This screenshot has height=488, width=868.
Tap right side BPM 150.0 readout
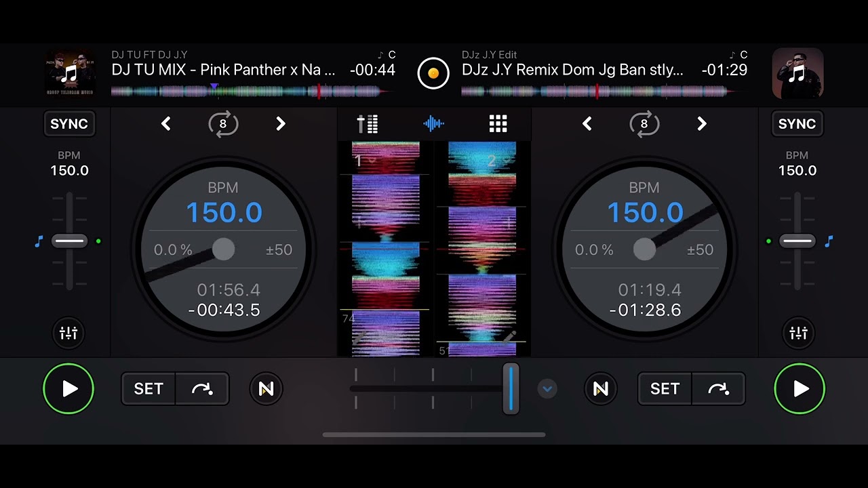pyautogui.click(x=797, y=171)
